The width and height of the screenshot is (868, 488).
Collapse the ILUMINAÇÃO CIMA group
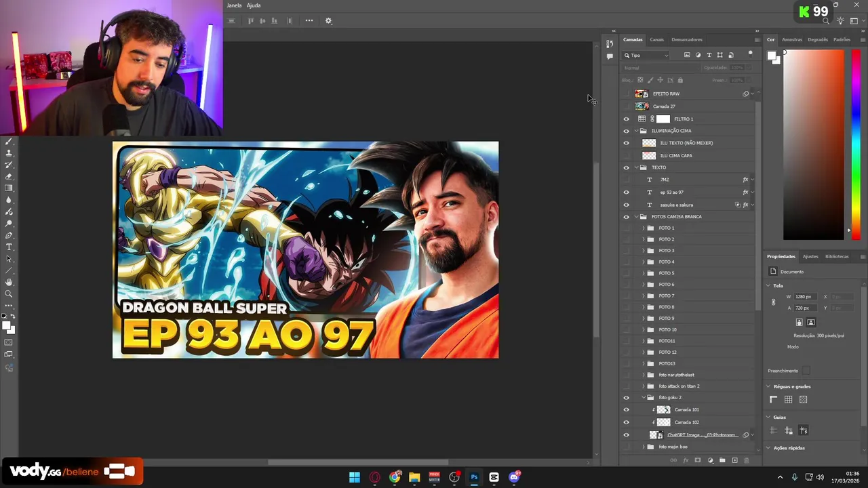pos(636,131)
